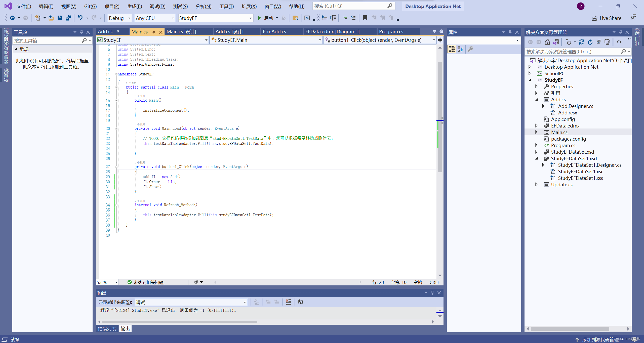Click the Output panel clear icon
Screen dimensions: 644x343
coord(288,302)
